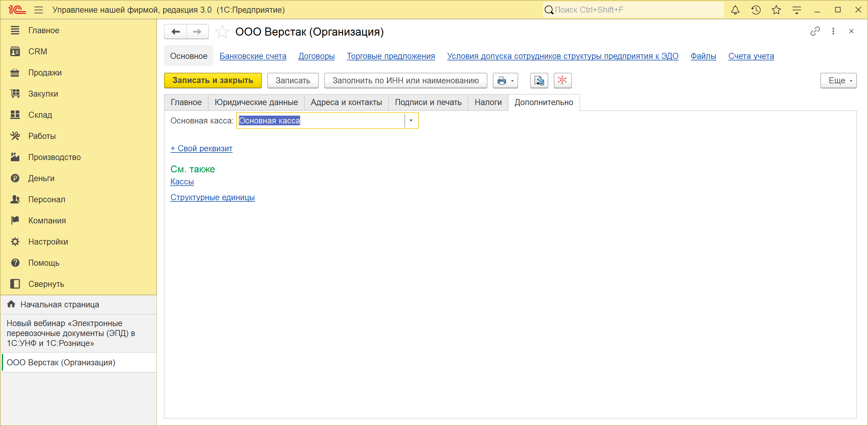Click the red dotted star toolbar icon
The image size is (868, 426).
coord(562,81)
